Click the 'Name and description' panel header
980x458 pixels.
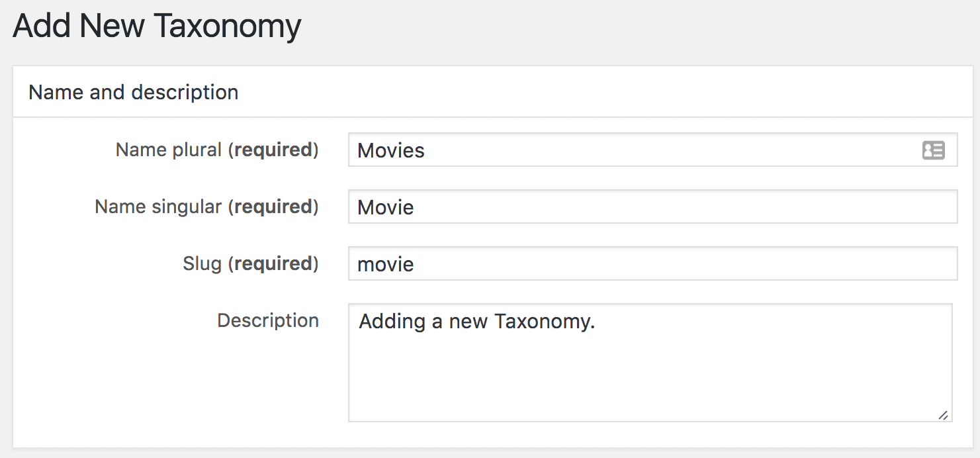(132, 92)
